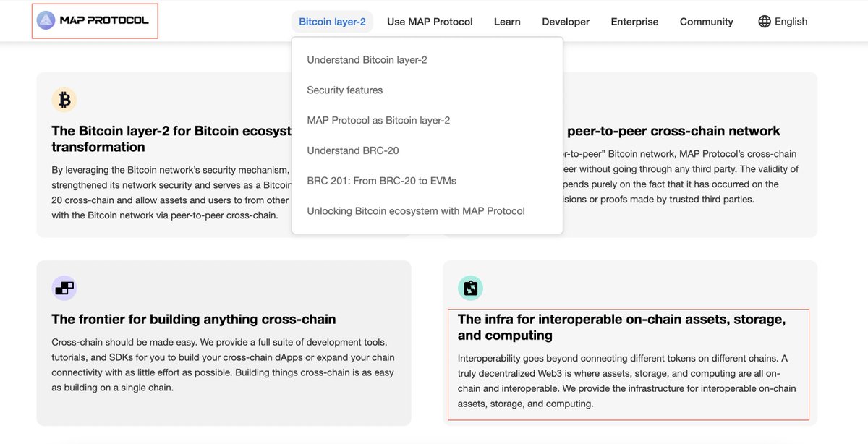868x444 pixels.
Task: Select Security features menu entry
Action: (x=345, y=90)
